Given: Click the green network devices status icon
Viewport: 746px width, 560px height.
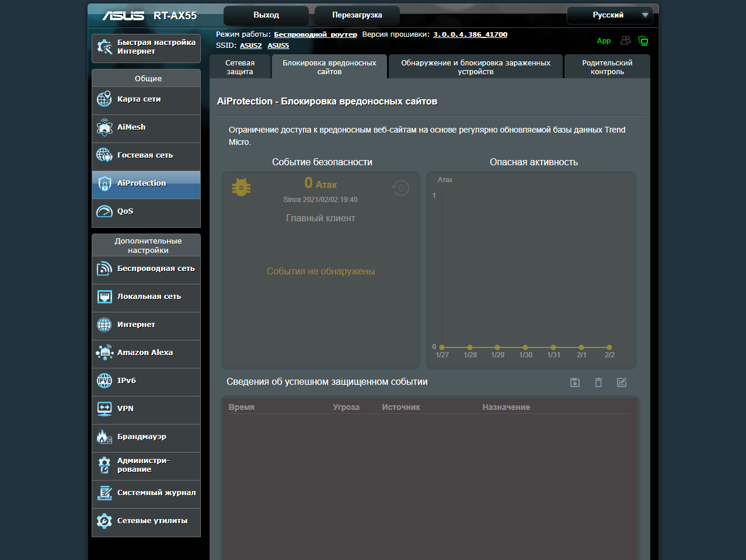Looking at the screenshot, I should pos(643,41).
